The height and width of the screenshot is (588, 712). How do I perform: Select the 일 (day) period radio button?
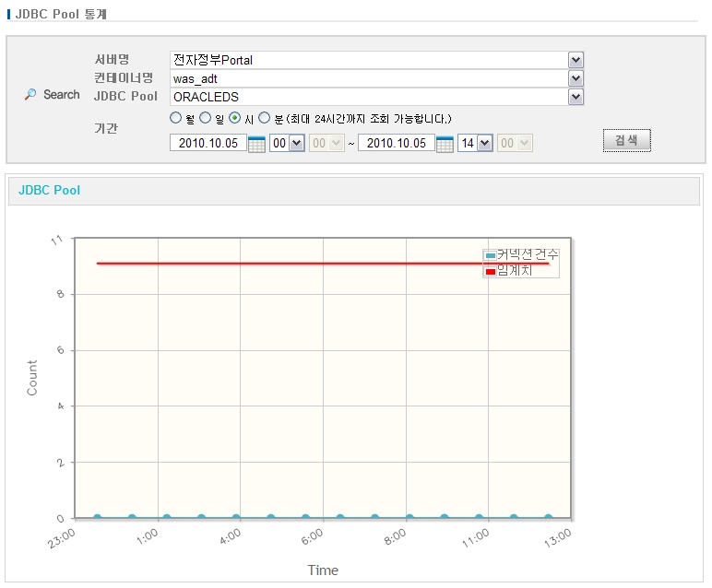206,118
